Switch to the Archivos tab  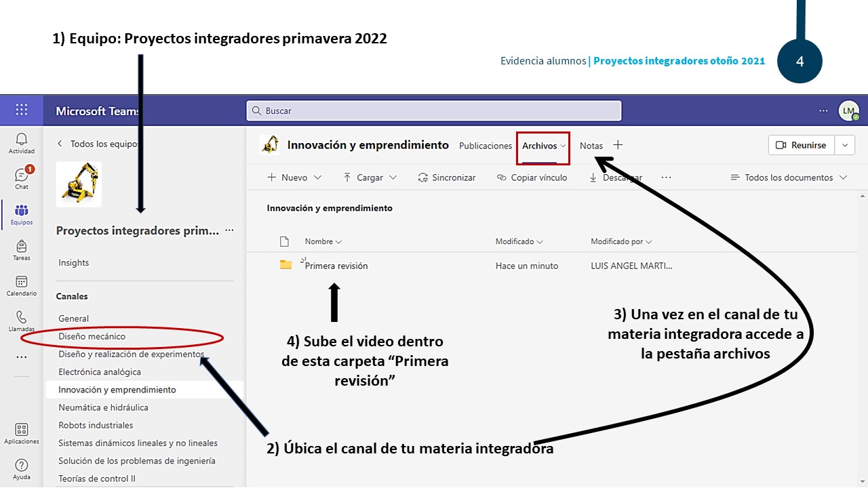click(543, 146)
